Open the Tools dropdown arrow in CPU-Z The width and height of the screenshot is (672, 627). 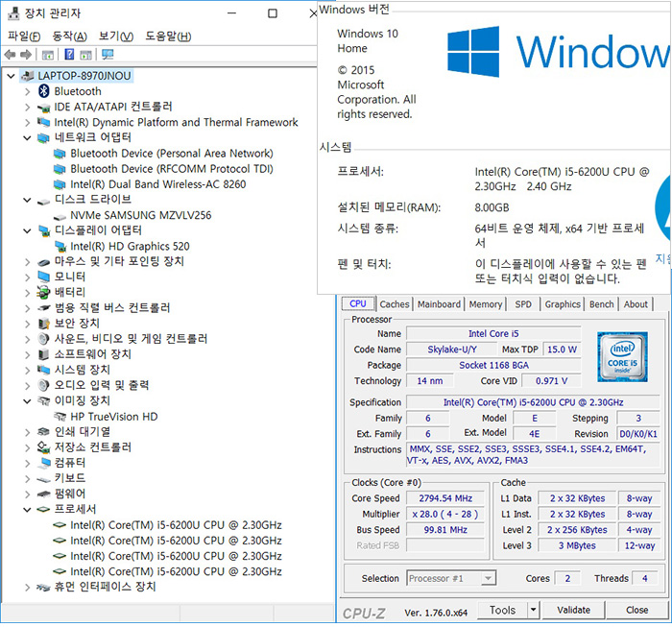point(533,610)
